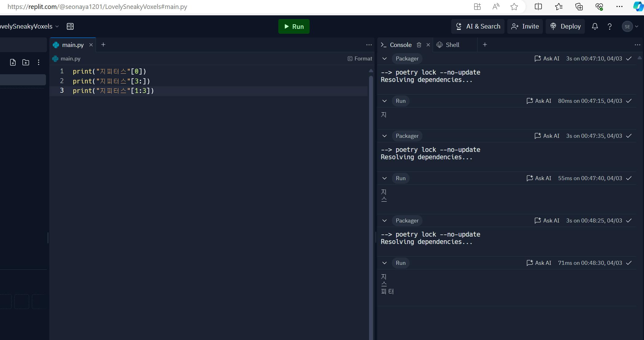Viewport: 644px width, 340px height.
Task: Toggle the sidebar layout icon beside the project name
Action: (70, 26)
